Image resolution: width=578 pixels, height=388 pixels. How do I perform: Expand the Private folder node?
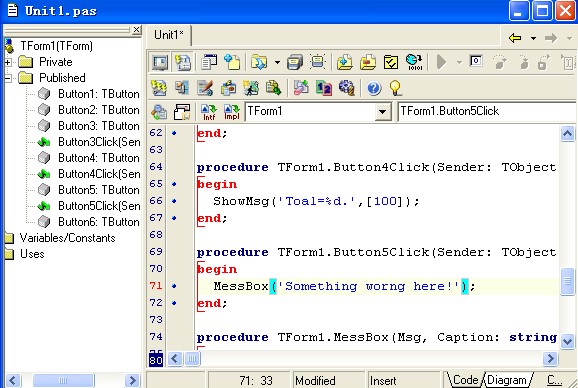click(7, 62)
